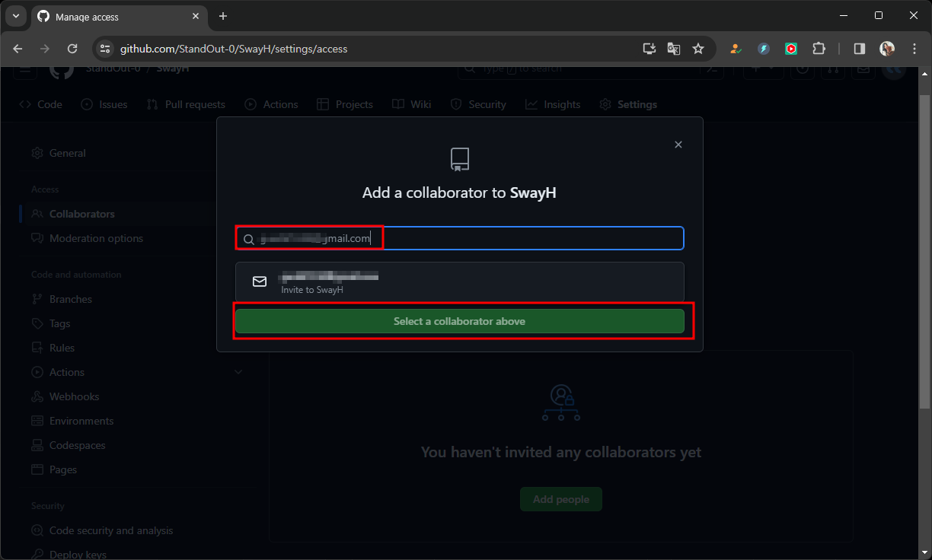Open the repository Actions tab
The width and height of the screenshot is (932, 560).
coord(272,104)
